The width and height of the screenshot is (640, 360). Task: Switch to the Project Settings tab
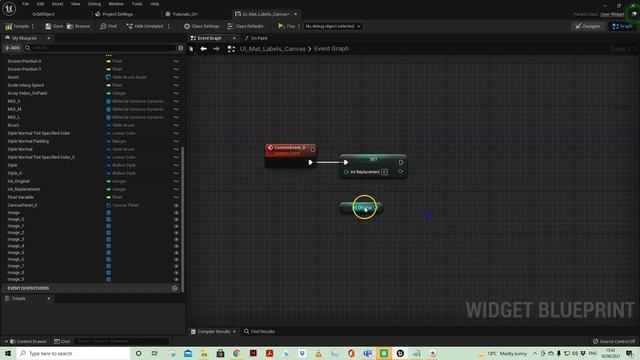pyautogui.click(x=114, y=14)
